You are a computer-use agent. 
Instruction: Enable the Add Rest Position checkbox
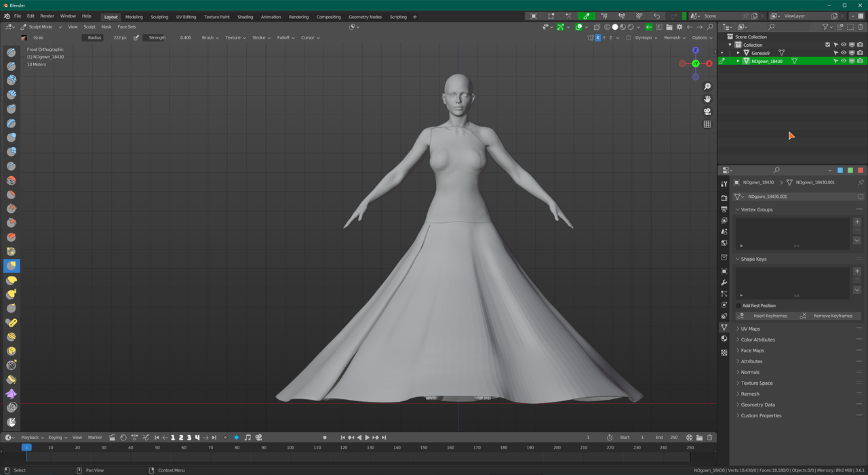738,306
